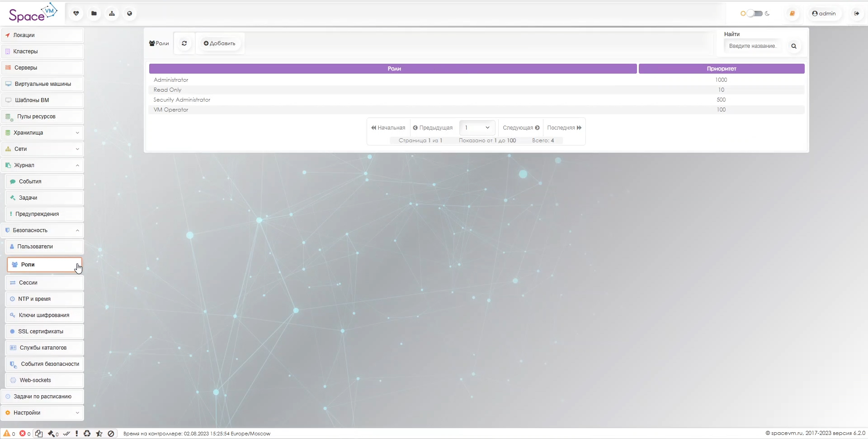Open Кластеры in the sidebar

(x=42, y=51)
